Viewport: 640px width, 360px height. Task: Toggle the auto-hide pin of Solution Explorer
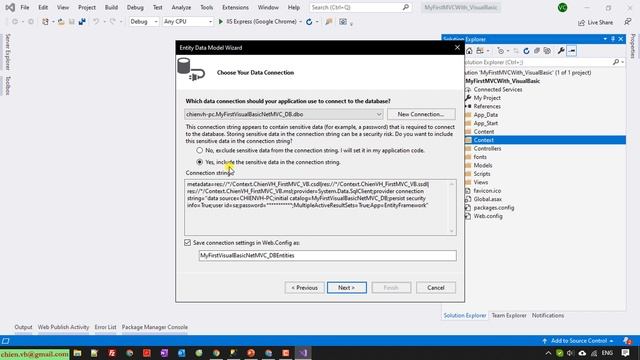(x=613, y=39)
